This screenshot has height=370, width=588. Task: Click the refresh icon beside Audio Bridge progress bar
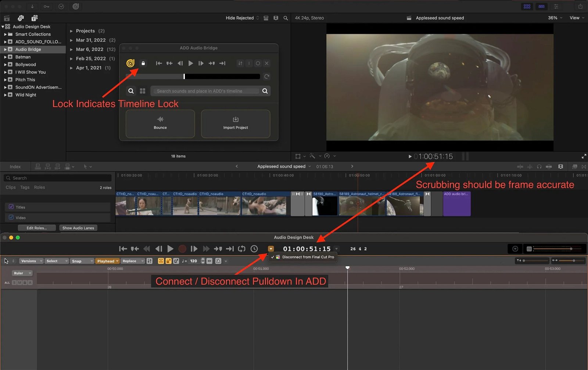pos(267,77)
